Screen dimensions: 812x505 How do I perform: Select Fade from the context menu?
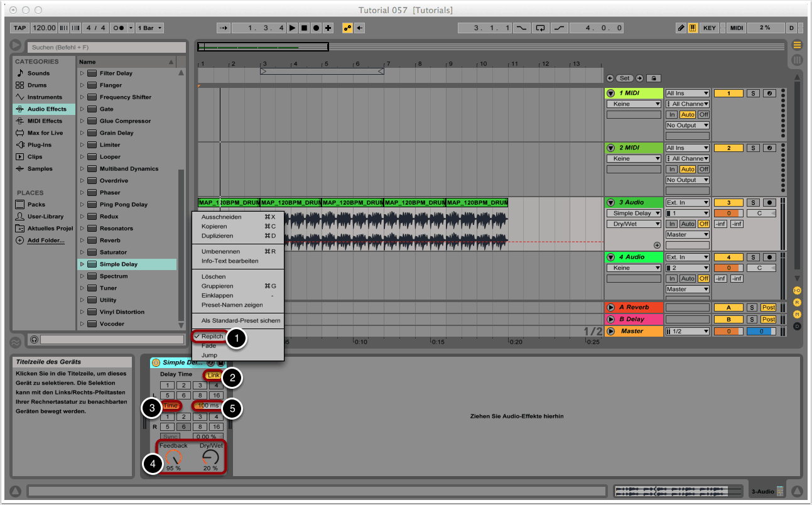click(209, 345)
